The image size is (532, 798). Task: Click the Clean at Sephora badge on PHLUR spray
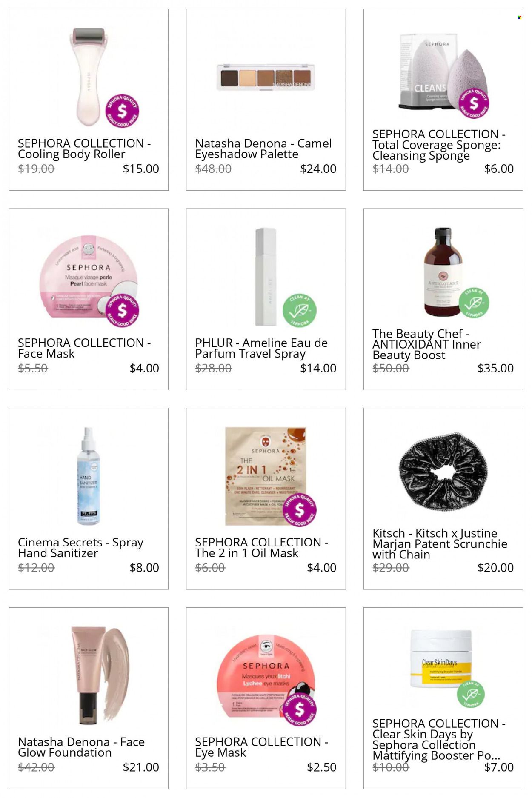(x=300, y=310)
